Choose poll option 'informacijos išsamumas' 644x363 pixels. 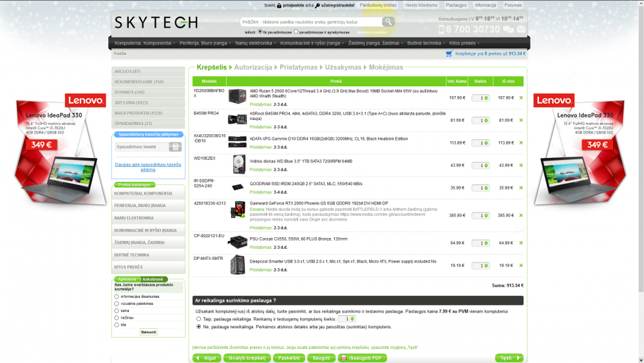117,297
